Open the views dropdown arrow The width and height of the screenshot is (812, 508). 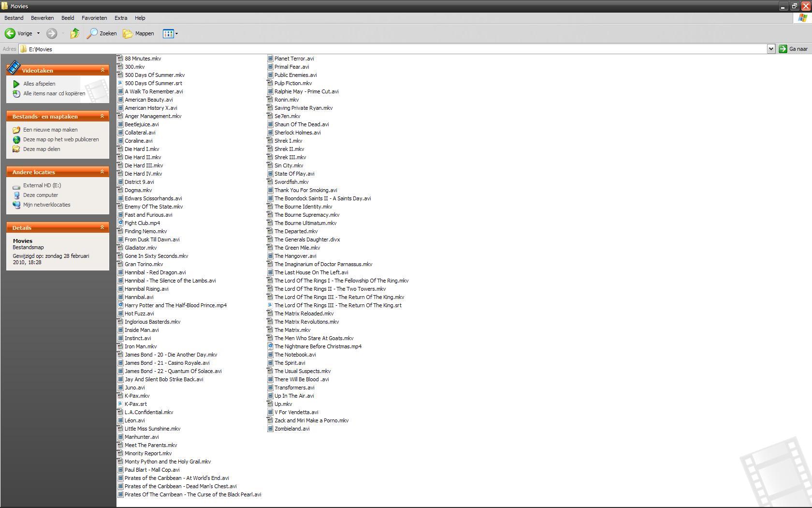pos(176,33)
